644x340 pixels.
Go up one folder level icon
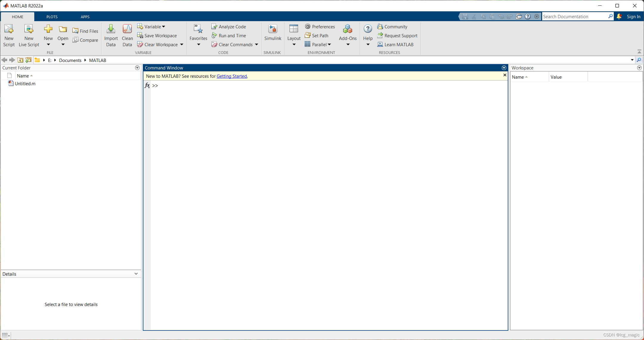(20, 60)
